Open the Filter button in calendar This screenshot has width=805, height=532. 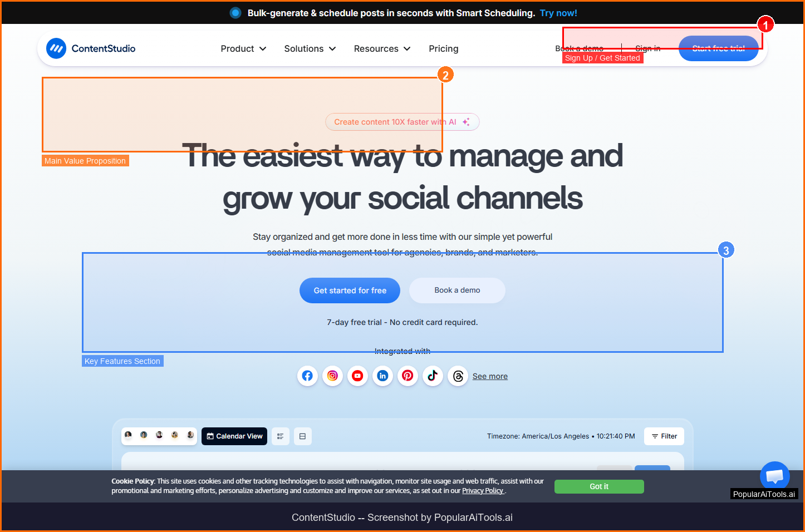click(664, 436)
